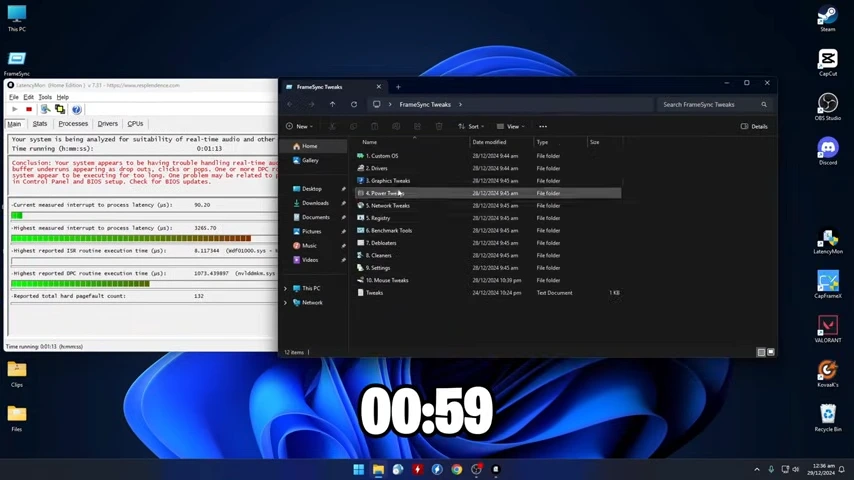The height and width of the screenshot is (480, 854).
Task: Open LatencyMon Edit menu
Action: 28,97
